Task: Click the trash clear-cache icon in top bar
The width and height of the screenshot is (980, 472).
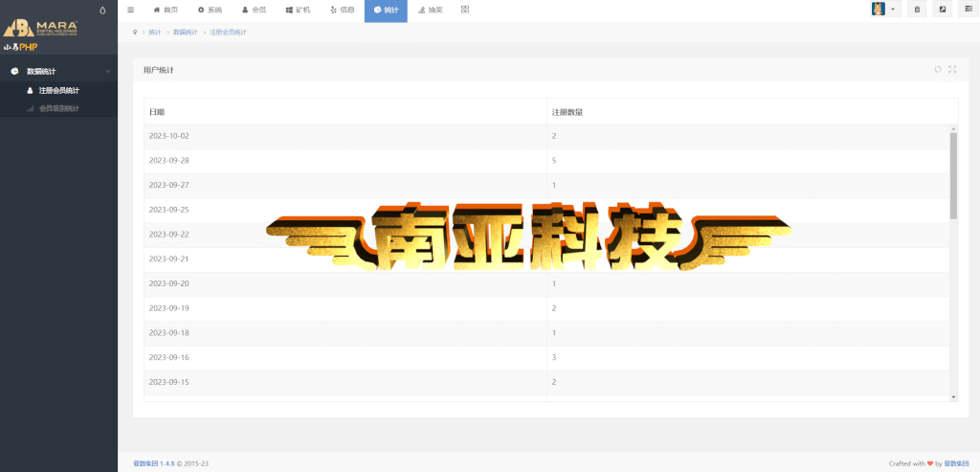Action: tap(917, 10)
